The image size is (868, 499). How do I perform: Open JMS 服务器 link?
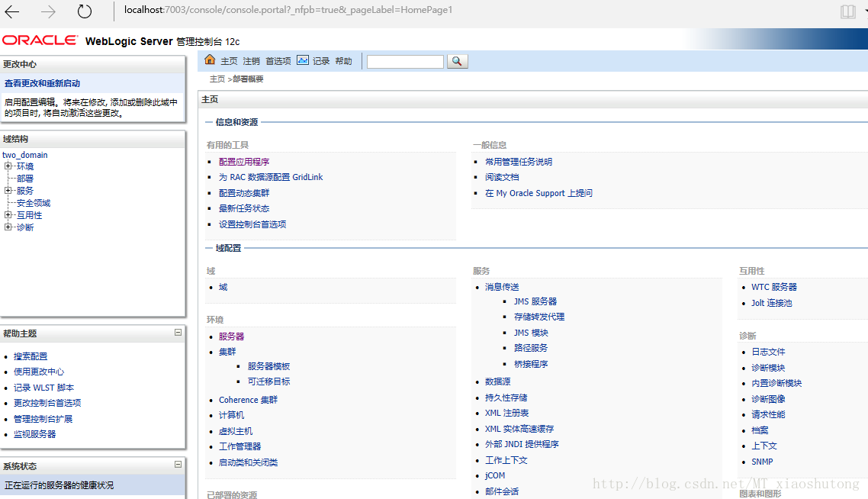point(535,301)
